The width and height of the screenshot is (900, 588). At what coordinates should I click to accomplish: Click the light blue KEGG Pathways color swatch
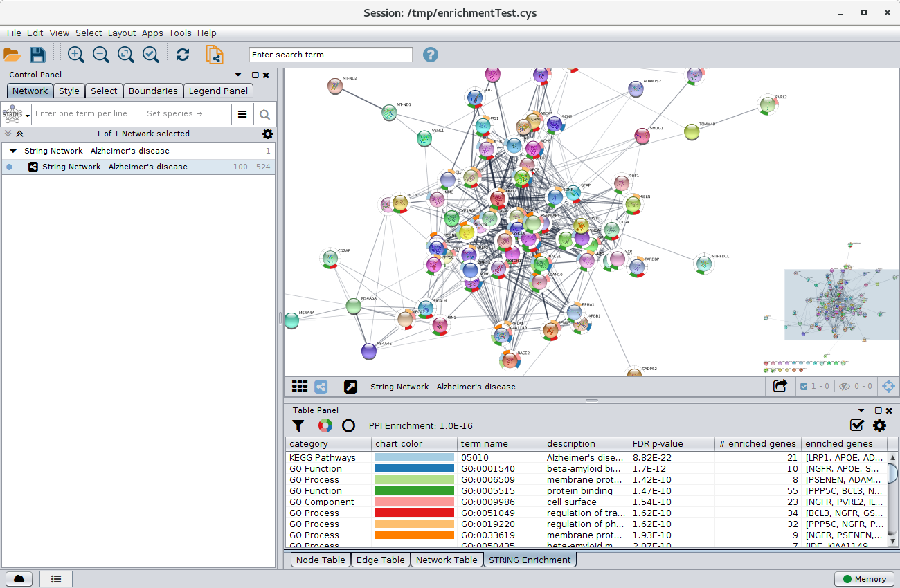click(414, 457)
